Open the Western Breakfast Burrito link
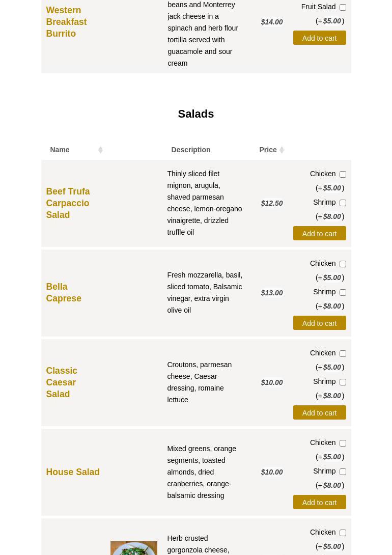 [x=66, y=22]
